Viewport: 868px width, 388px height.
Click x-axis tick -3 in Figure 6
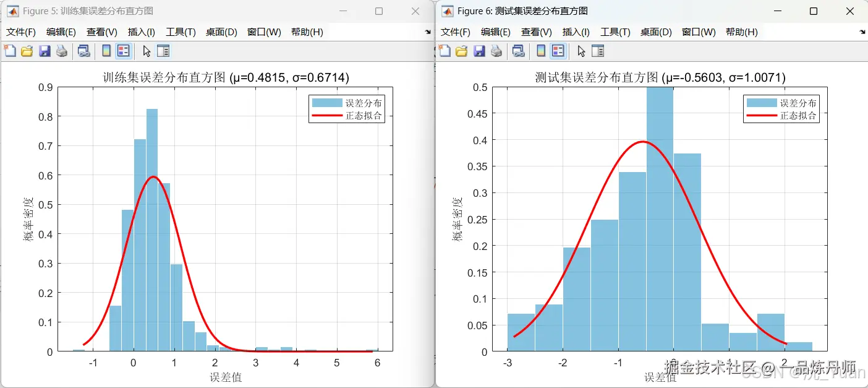coord(508,363)
